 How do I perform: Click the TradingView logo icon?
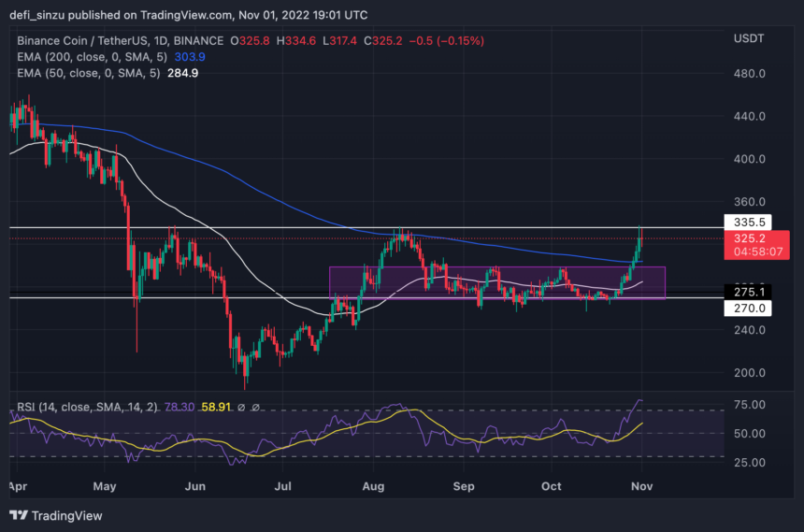pyautogui.click(x=18, y=515)
